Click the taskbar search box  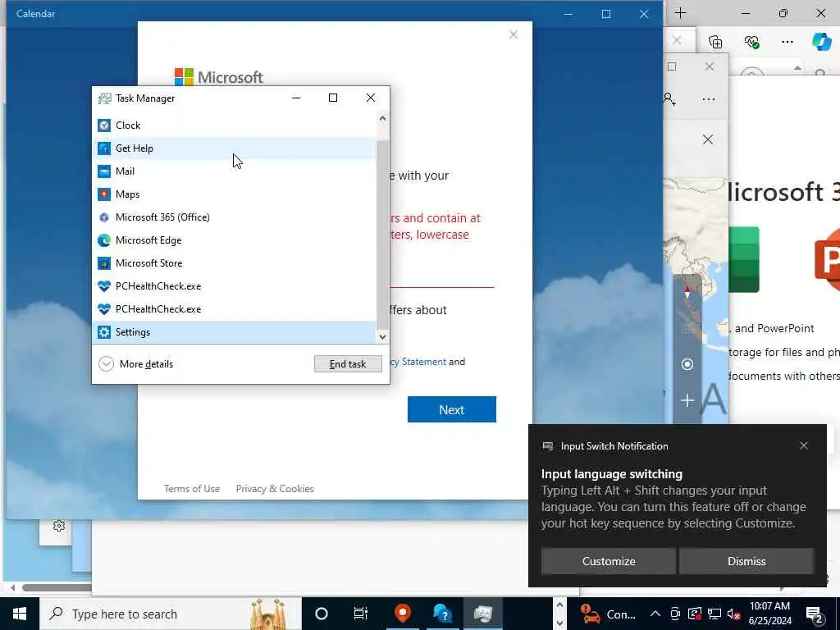171,614
